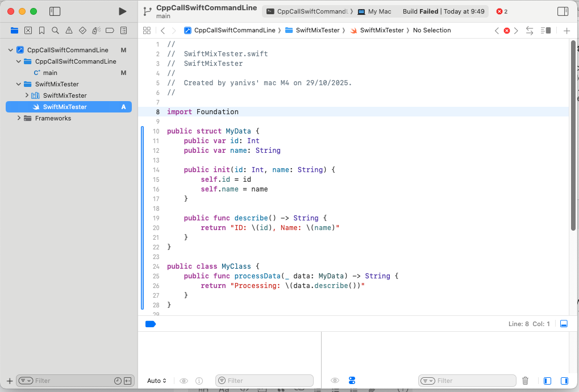The width and height of the screenshot is (579, 392).
Task: Toggle the left navigator sidebar
Action: click(x=55, y=11)
